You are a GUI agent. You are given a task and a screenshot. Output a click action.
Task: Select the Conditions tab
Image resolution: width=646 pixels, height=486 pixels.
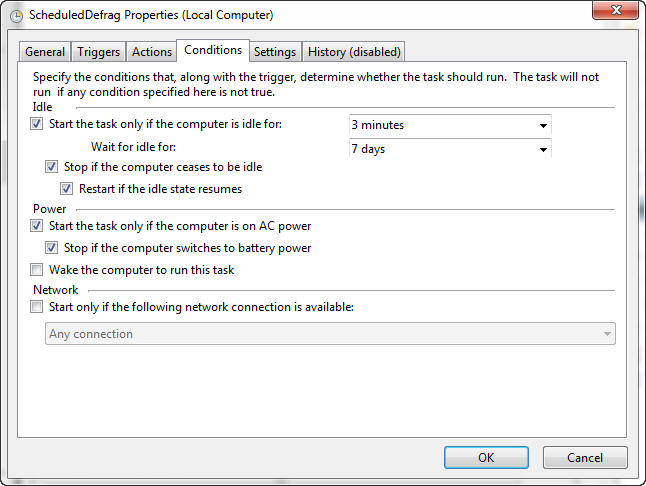[x=213, y=50]
